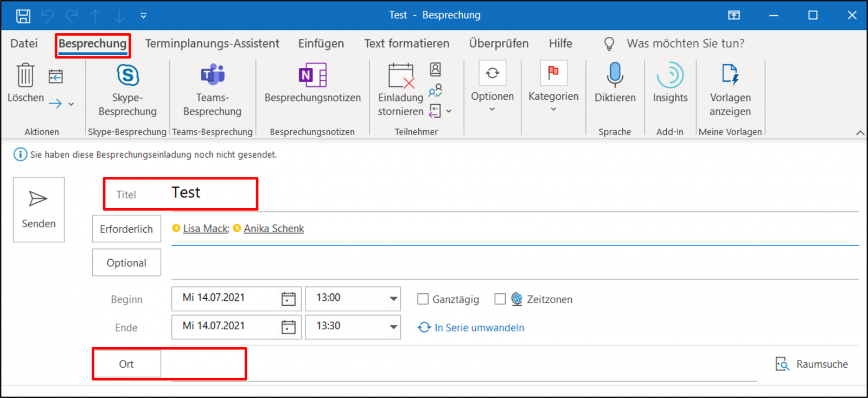Screen dimensions: 868x398
Task: Click the Ribbon display options icon
Action: [x=734, y=15]
